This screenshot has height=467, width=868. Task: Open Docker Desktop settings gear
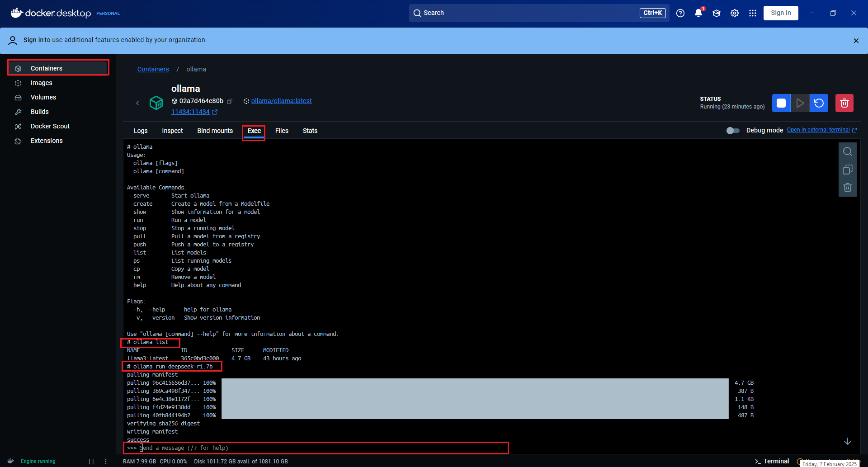734,13
